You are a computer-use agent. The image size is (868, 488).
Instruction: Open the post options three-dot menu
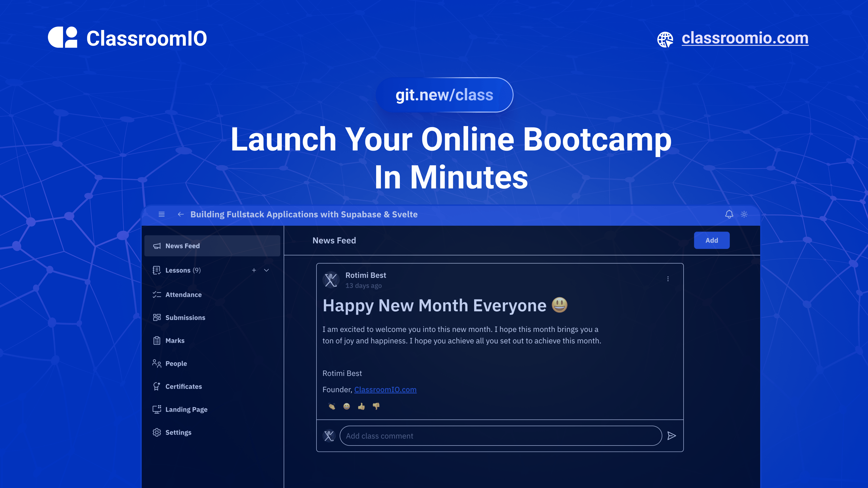click(x=668, y=279)
